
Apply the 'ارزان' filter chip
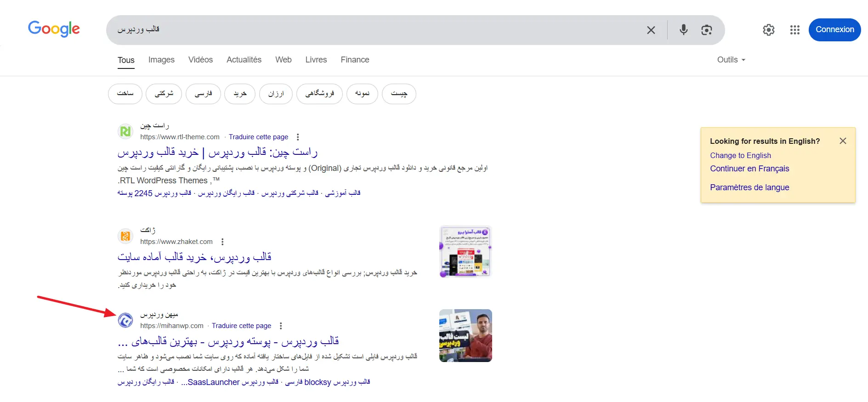pos(276,94)
